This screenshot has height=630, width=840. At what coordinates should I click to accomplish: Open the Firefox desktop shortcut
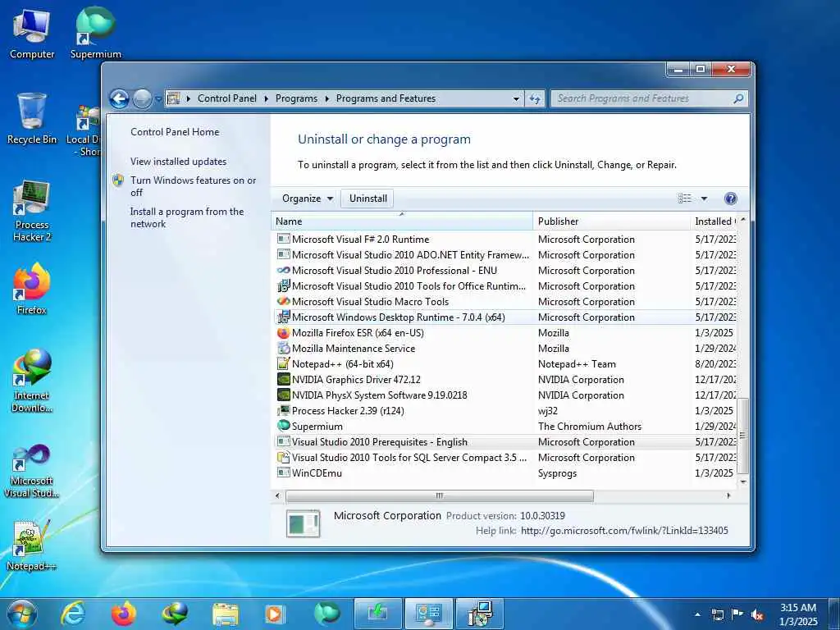coord(32,290)
